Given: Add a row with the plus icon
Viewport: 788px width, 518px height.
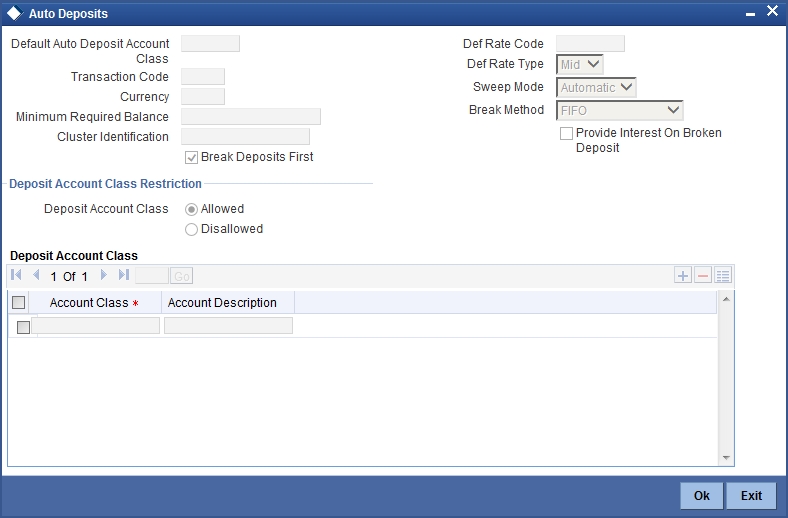Looking at the screenshot, I should (682, 275).
